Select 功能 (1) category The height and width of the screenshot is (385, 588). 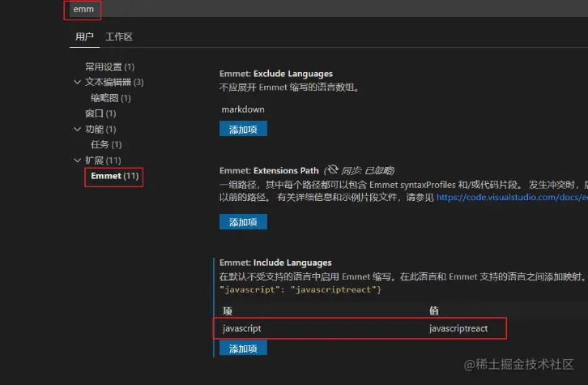[x=100, y=129]
